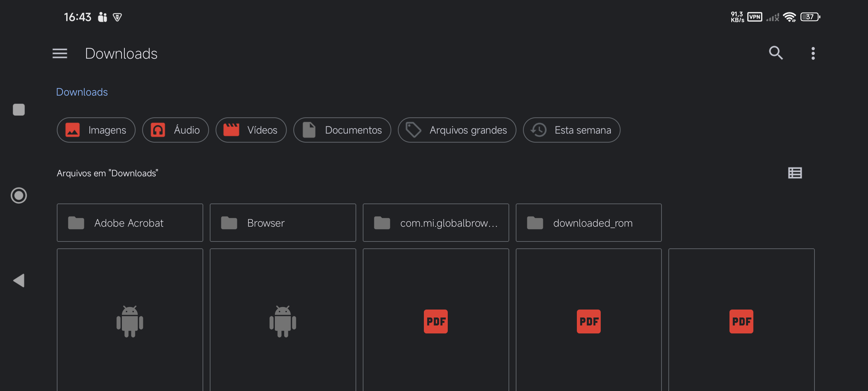Open the hamburger navigation menu
This screenshot has height=391, width=868.
coord(60,54)
